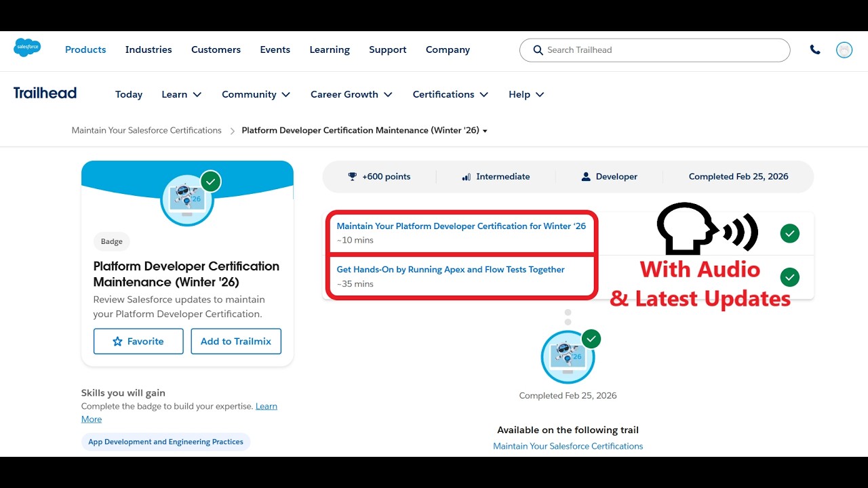Click the Intermediate level bars icon
The height and width of the screenshot is (488, 868).
467,177
